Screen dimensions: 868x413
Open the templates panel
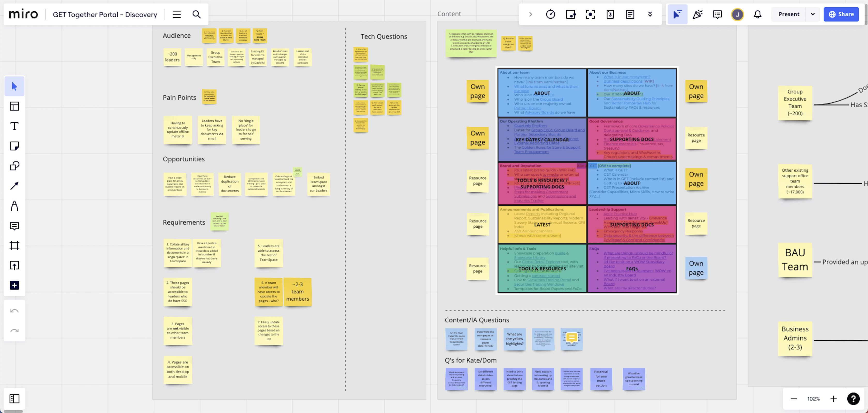[x=14, y=106]
